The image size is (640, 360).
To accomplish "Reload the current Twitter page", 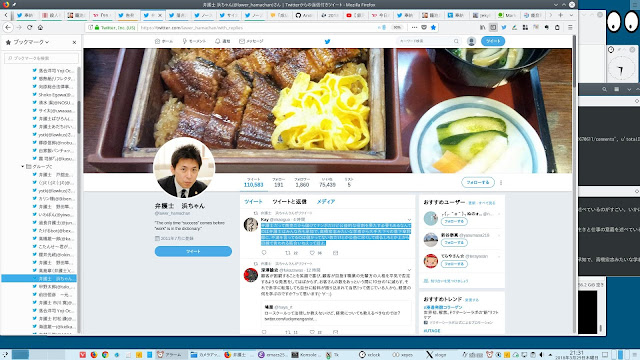I will click(x=29, y=27).
